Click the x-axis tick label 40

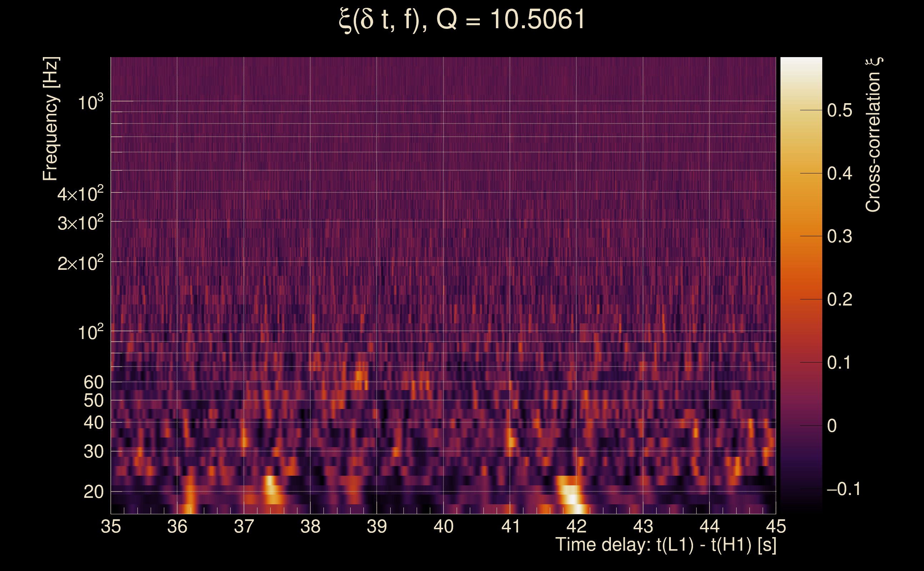pyautogui.click(x=443, y=526)
